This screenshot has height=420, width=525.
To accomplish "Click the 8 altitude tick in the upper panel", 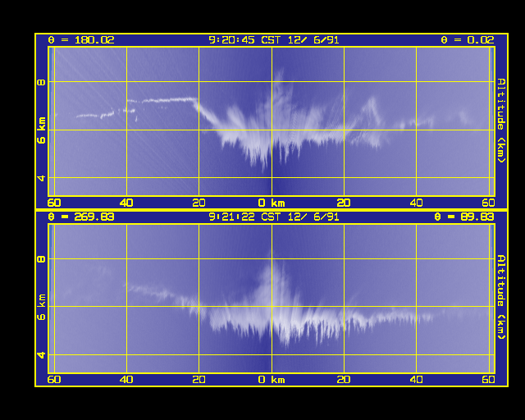I will (x=42, y=82).
